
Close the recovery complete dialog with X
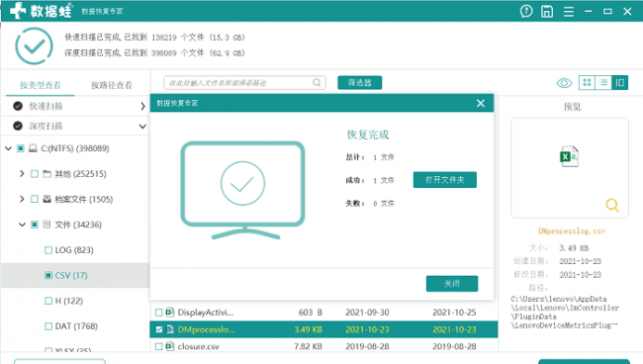pos(481,103)
